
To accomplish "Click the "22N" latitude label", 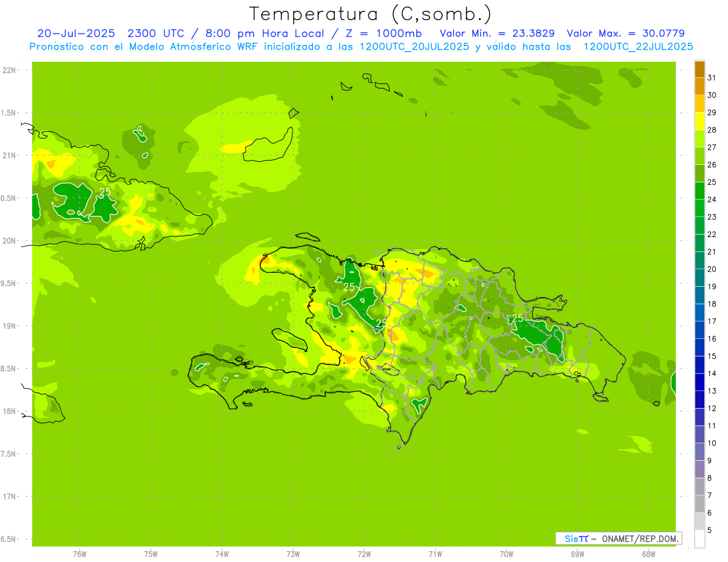I will click(9, 70).
